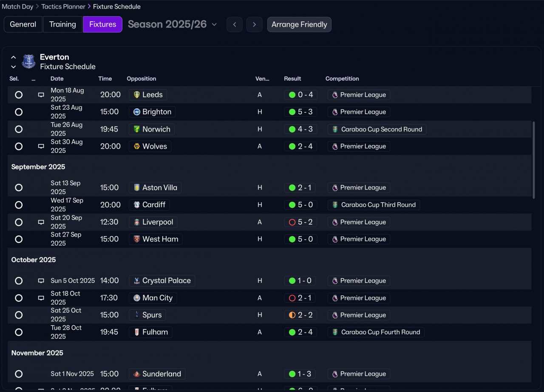Click the Arrange Friendly button
The width and height of the screenshot is (544, 392).
tap(299, 25)
